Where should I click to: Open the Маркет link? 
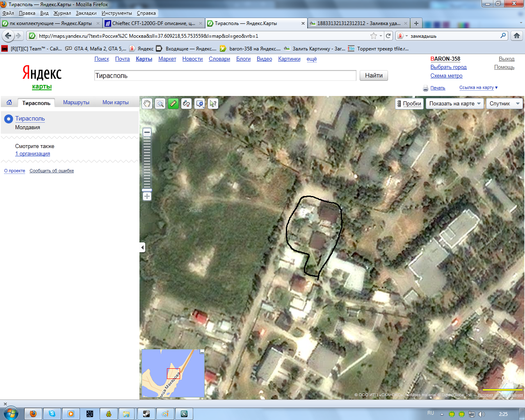(x=167, y=59)
